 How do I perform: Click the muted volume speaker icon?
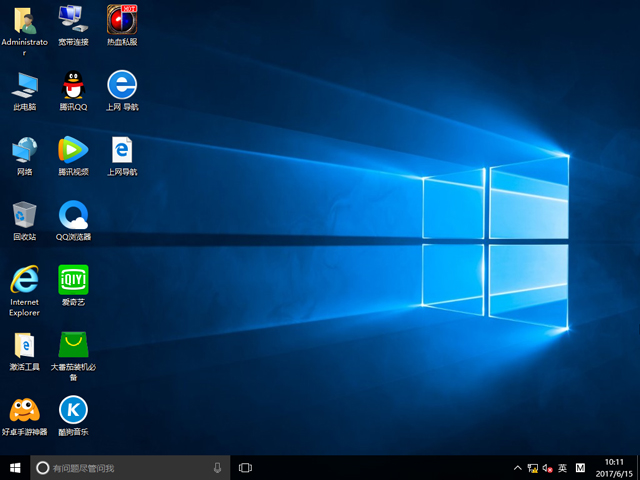[547, 468]
